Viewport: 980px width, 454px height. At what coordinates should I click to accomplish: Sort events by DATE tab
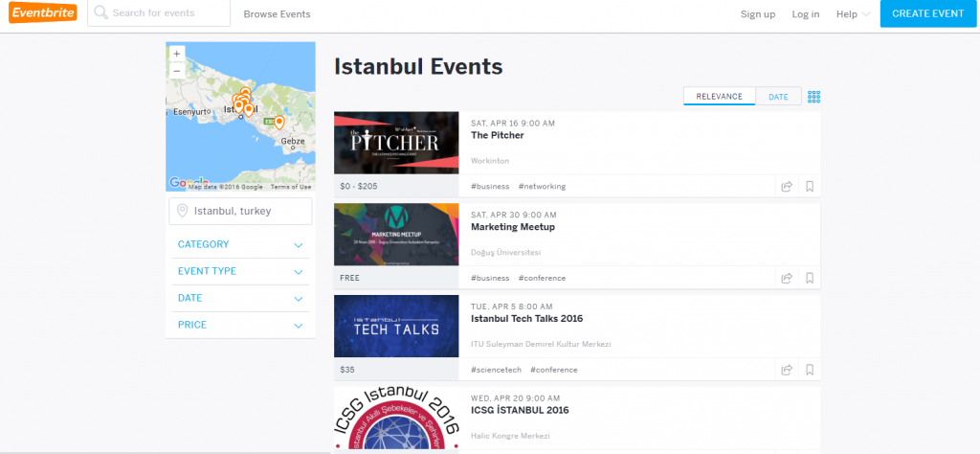point(778,97)
